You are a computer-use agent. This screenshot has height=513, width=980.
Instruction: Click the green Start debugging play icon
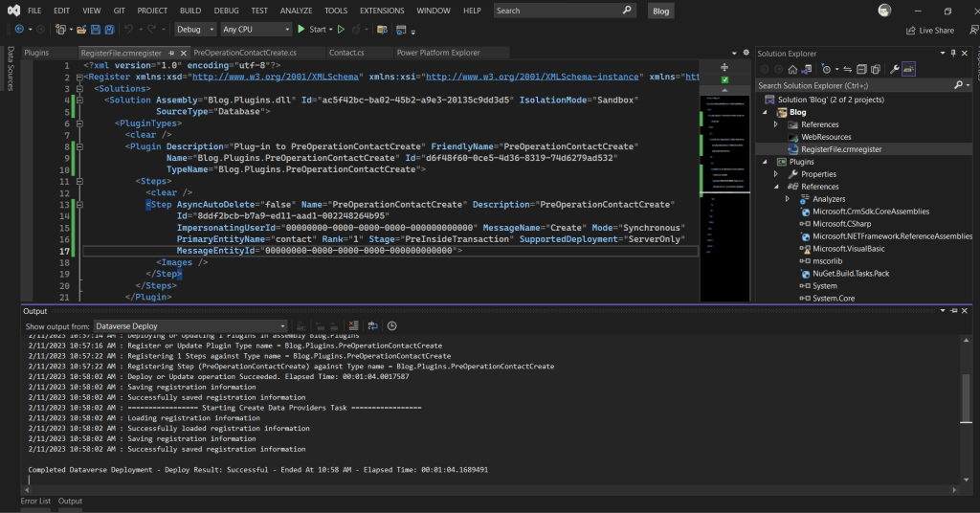click(301, 30)
